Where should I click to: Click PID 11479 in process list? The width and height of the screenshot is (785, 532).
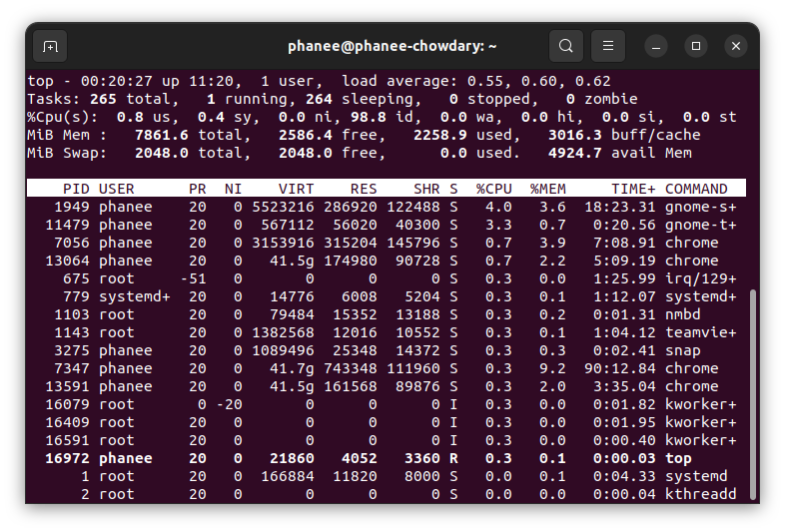tap(67, 225)
